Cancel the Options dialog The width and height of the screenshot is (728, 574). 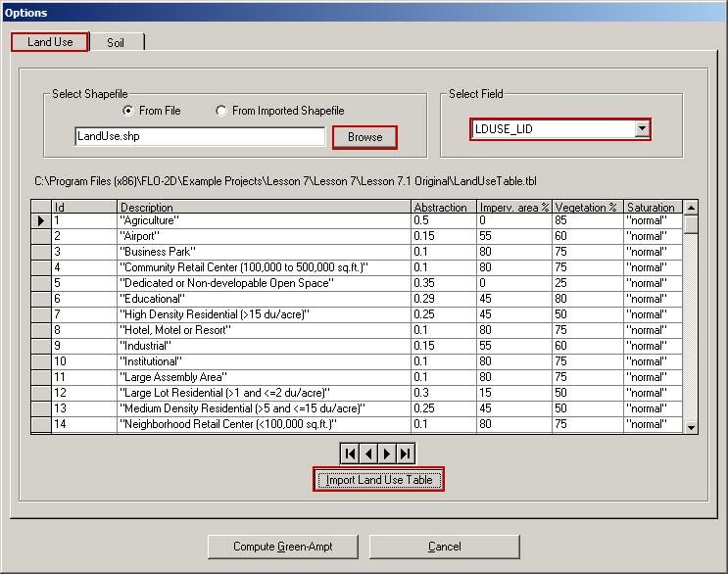click(x=444, y=547)
